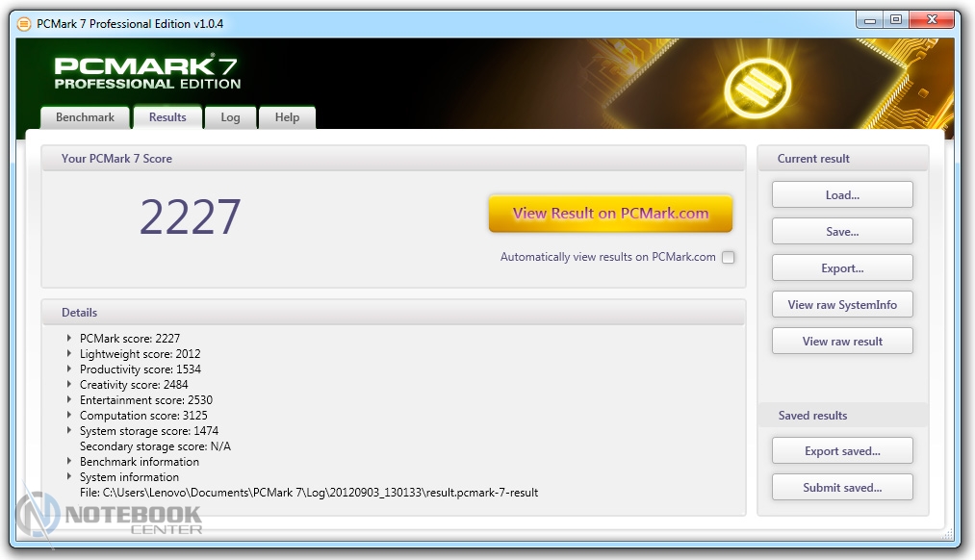Screen dimensions: 975x560
Task: Switch to the Benchmark tab
Action: pyautogui.click(x=85, y=117)
